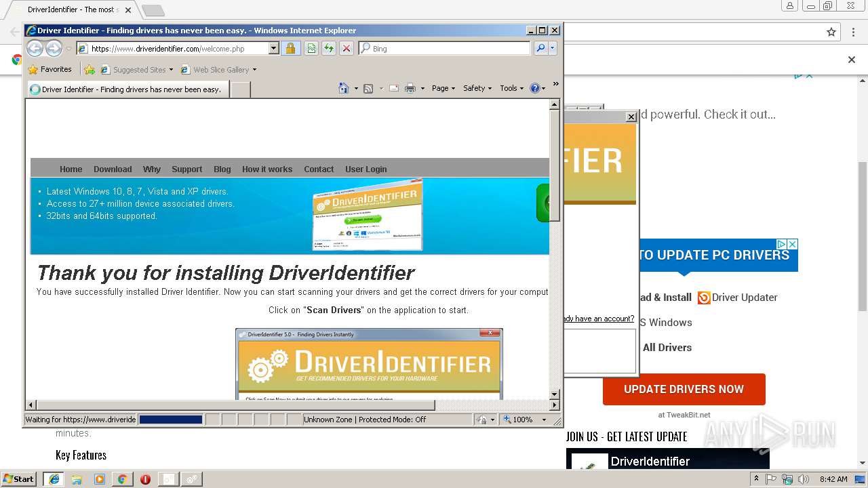The image size is (868, 488).
Task: Click the IE Home icon
Action: coord(344,88)
